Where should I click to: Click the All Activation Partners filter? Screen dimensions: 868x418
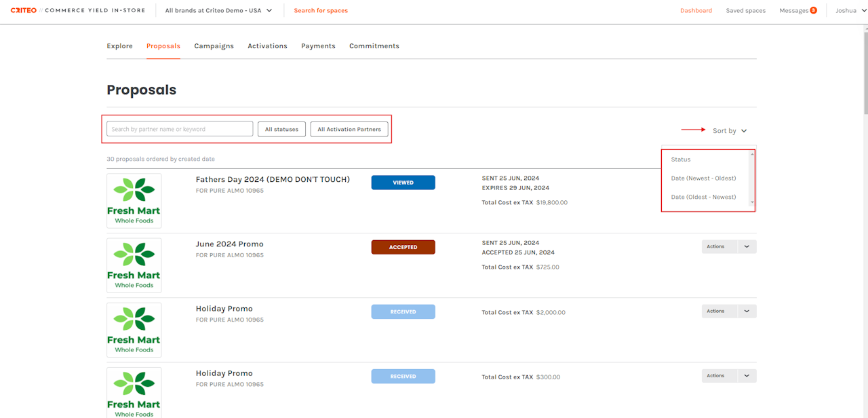coord(349,129)
